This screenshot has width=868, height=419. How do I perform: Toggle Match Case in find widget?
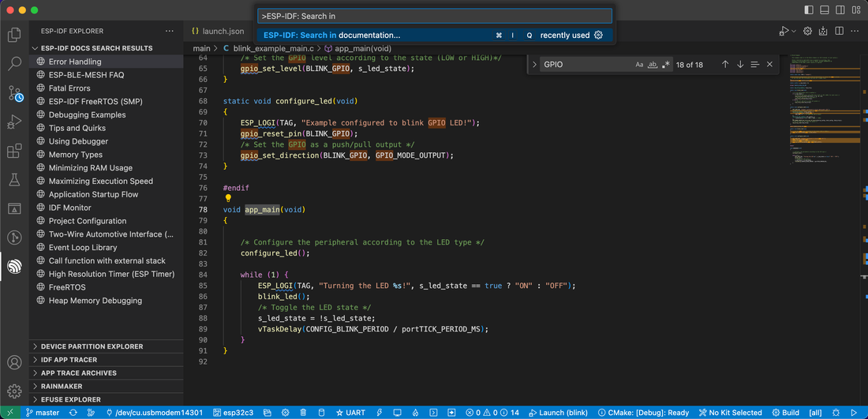(x=639, y=65)
